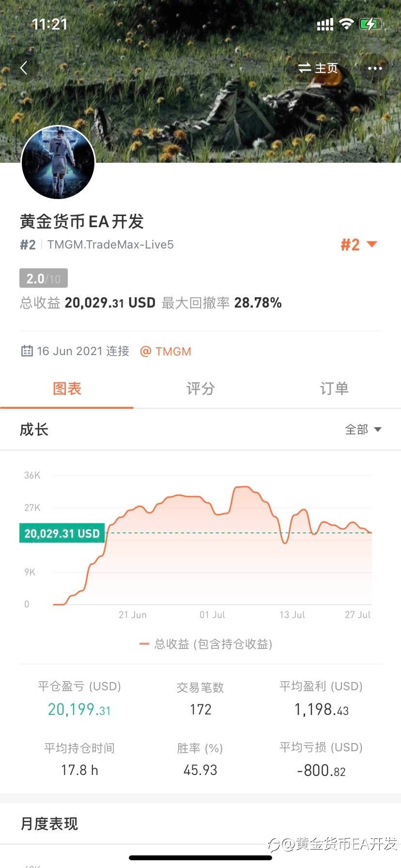Screen dimensions: 401x868
Task: Toggle the 总收益 legend series in chart
Action: (x=206, y=644)
